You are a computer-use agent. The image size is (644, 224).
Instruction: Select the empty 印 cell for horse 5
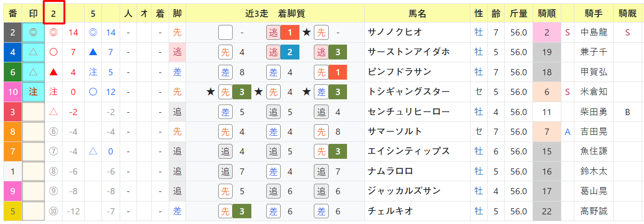[x=33, y=211]
